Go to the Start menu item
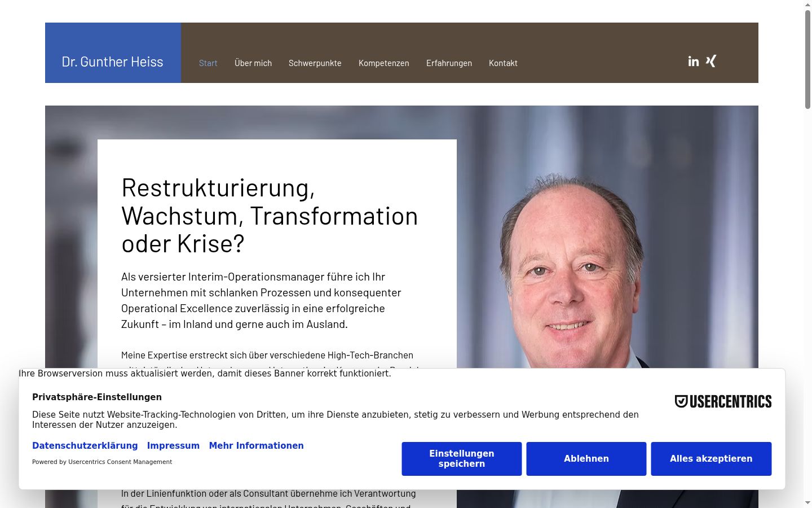Image resolution: width=812 pixels, height=508 pixels. click(x=208, y=63)
